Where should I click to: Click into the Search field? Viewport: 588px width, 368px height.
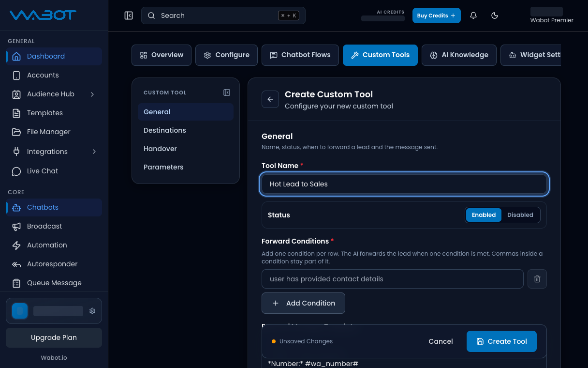click(x=223, y=15)
